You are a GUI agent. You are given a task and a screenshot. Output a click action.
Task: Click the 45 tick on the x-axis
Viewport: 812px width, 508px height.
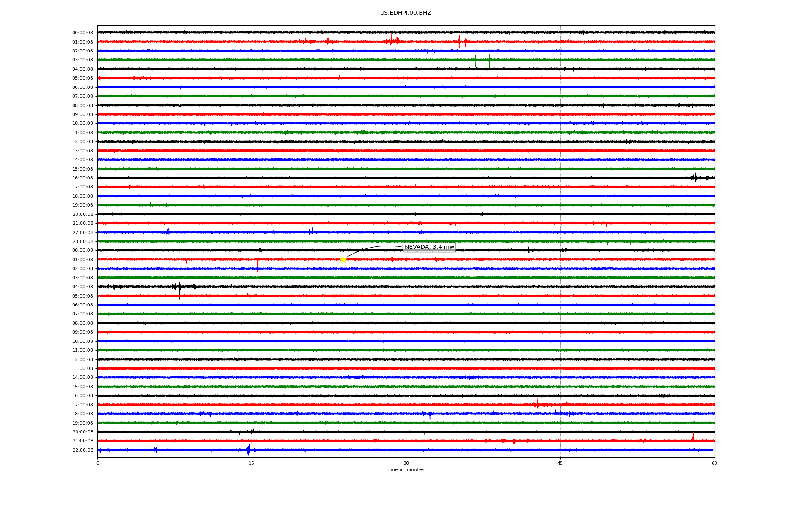point(560,463)
